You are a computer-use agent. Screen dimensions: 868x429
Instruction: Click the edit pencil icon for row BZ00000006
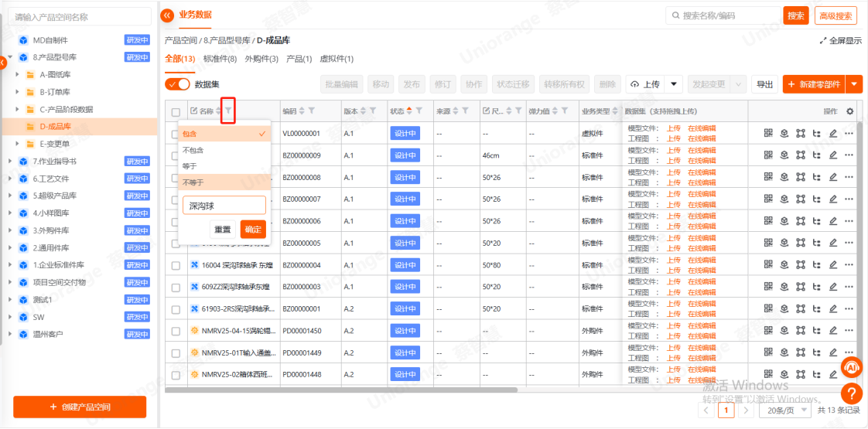pos(832,221)
